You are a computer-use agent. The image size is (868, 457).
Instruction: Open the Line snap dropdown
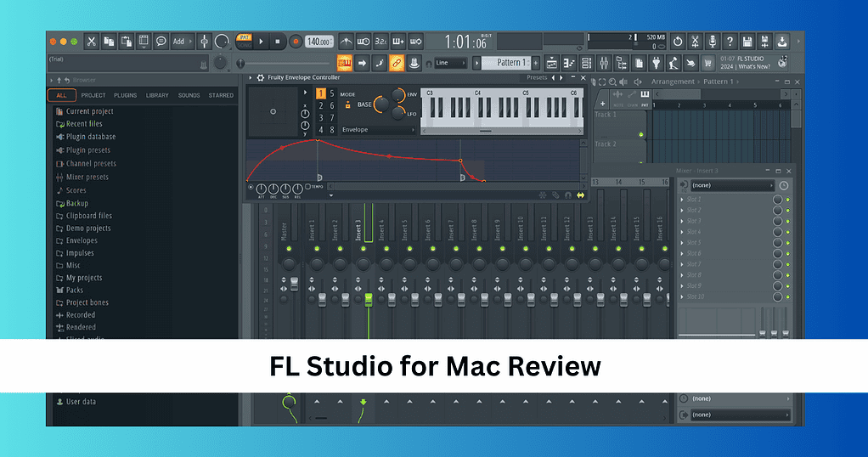[x=450, y=63]
